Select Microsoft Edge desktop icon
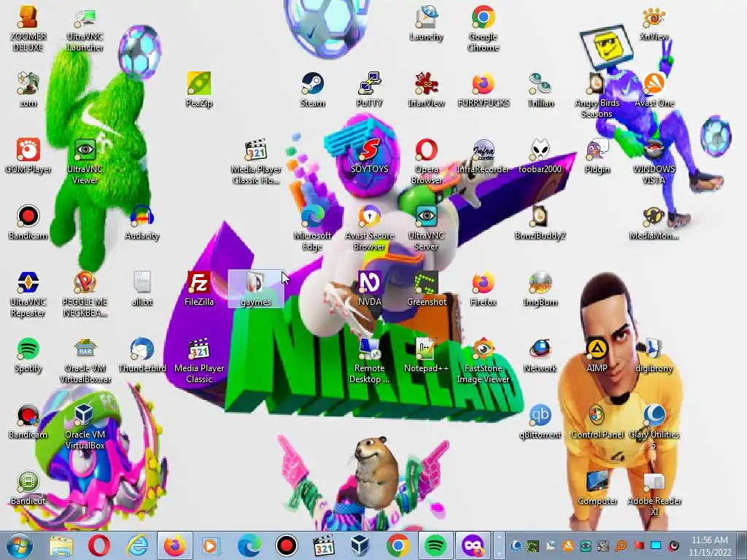 [x=312, y=227]
